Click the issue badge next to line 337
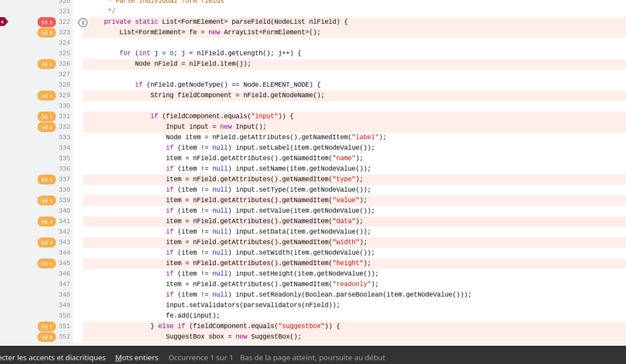 [46, 179]
